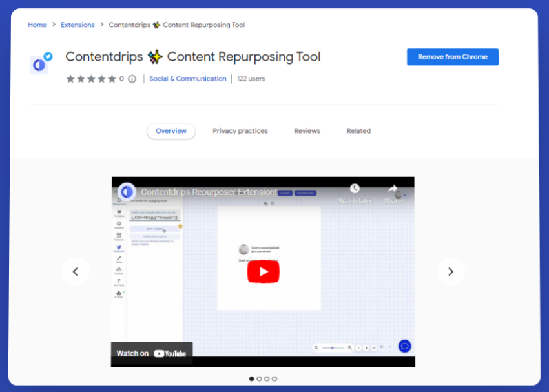The height and width of the screenshot is (392, 549).
Task: Go to next slide with right arrow
Action: tap(451, 272)
